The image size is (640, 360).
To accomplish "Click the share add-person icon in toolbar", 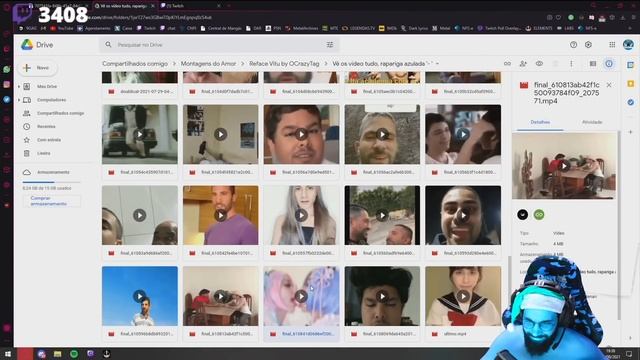I will point(523,64).
